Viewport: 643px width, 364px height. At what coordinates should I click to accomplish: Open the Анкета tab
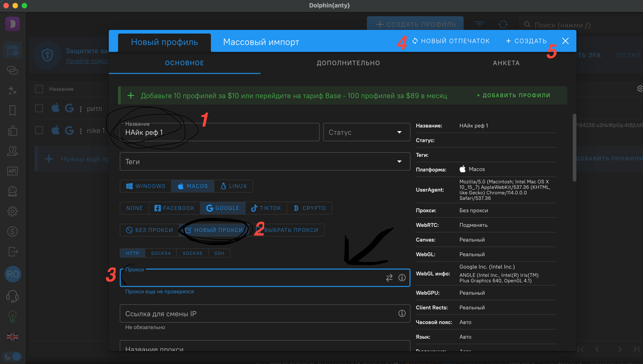(506, 63)
